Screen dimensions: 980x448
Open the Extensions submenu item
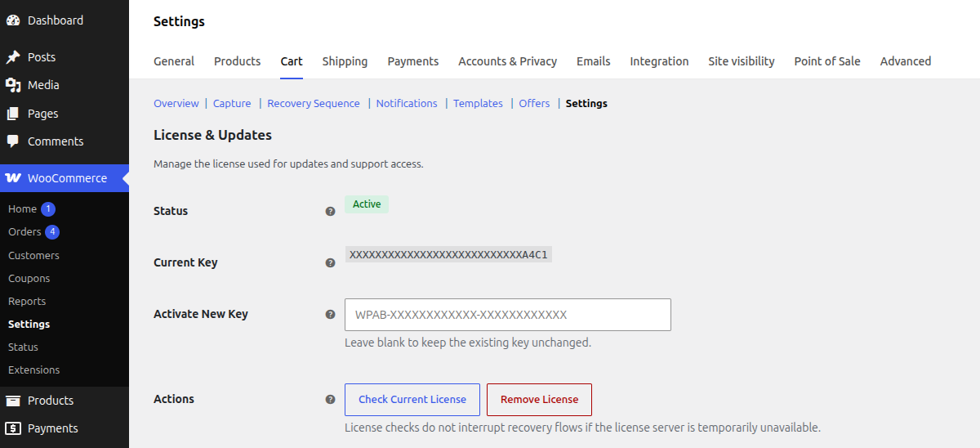(x=33, y=370)
